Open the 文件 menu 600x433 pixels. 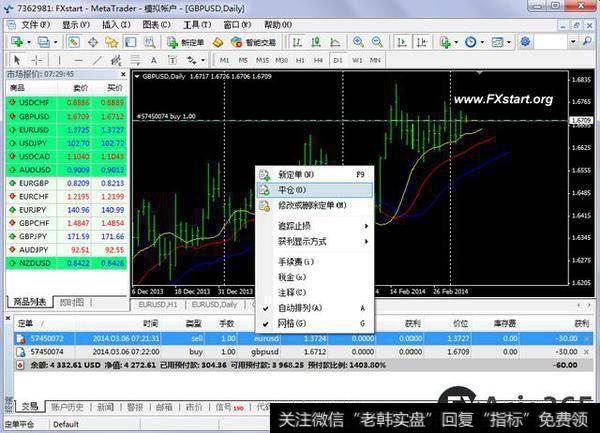click(x=35, y=25)
